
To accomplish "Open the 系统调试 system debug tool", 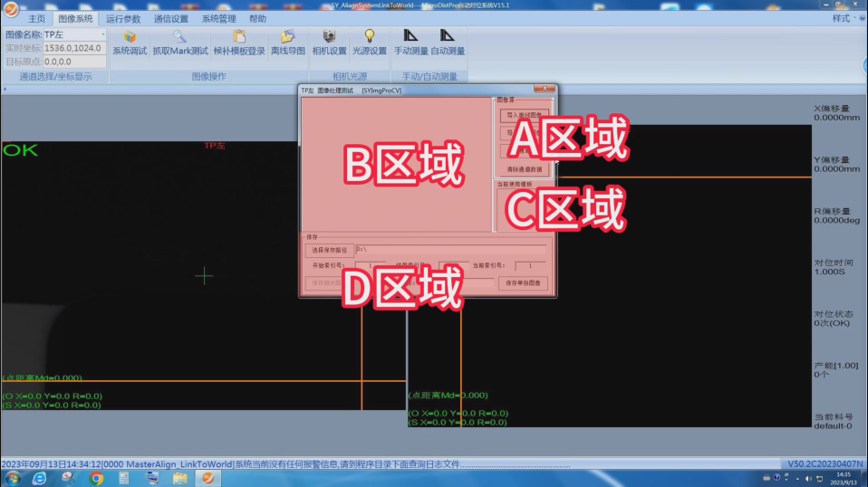I will pyautogui.click(x=130, y=43).
